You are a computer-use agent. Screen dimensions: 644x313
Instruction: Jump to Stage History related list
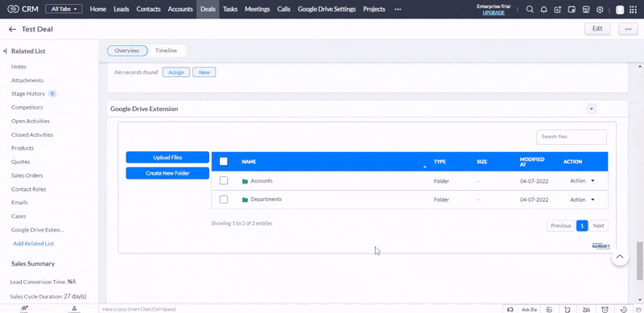point(28,93)
